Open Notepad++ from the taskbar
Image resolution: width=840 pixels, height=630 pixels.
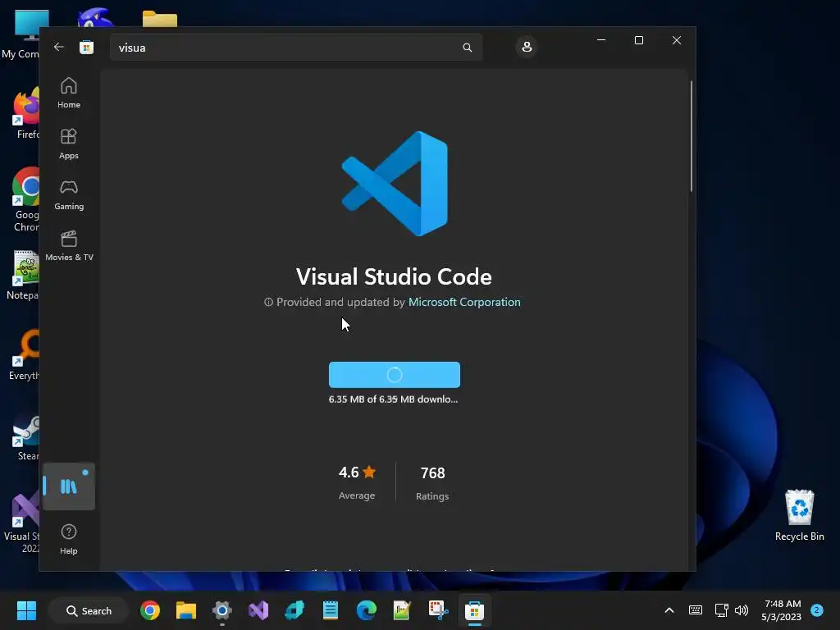click(402, 610)
